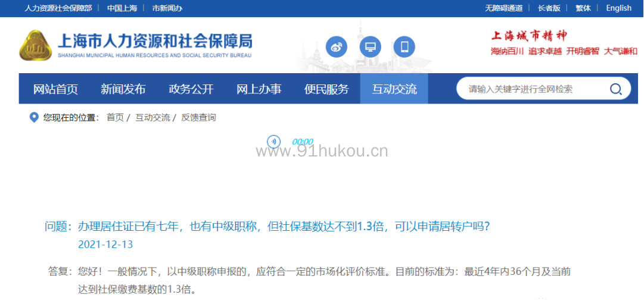The height and width of the screenshot is (301, 644).
Task: Click the bureau gold emblem logo
Action: (x=37, y=46)
